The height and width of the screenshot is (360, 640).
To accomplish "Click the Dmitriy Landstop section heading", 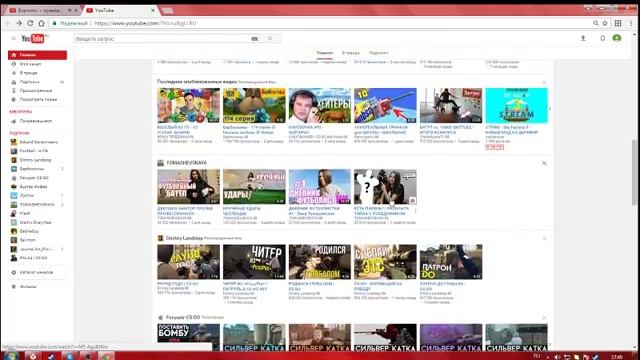I will pos(184,238).
